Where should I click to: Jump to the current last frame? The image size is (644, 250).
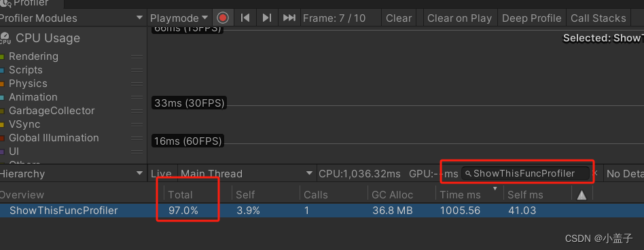(x=289, y=18)
